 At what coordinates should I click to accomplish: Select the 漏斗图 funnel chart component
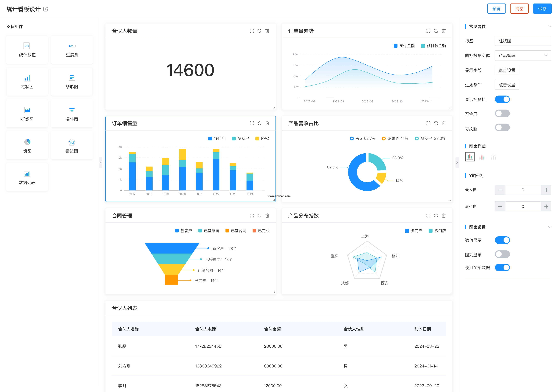coord(72,114)
